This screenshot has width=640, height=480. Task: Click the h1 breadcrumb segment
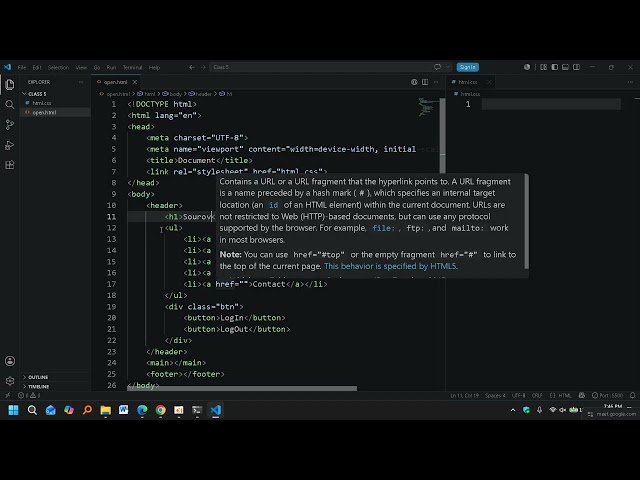pyautogui.click(x=226, y=94)
